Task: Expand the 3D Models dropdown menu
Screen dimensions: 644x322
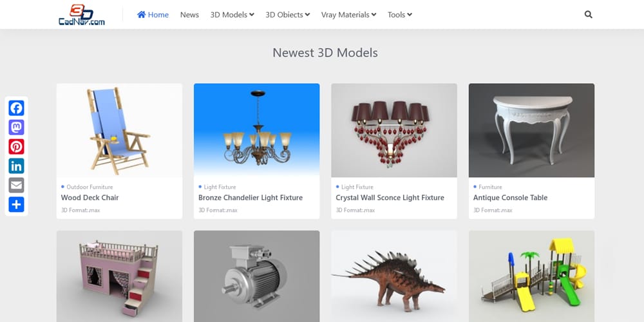Action: pos(232,15)
